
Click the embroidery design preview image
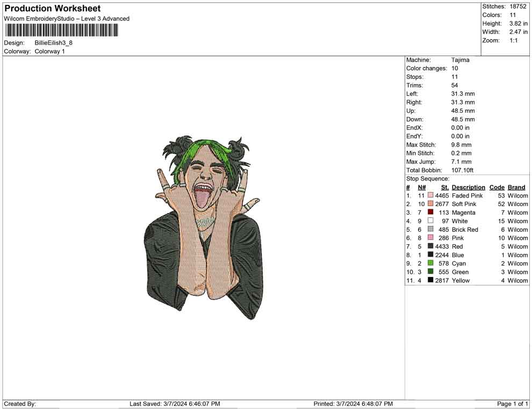click(x=204, y=228)
